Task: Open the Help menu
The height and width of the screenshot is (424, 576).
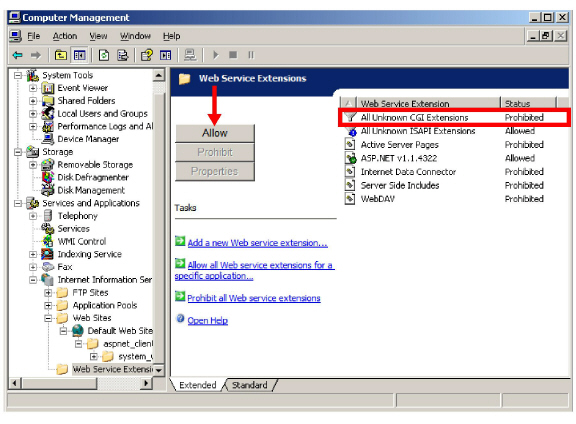Action: [172, 36]
